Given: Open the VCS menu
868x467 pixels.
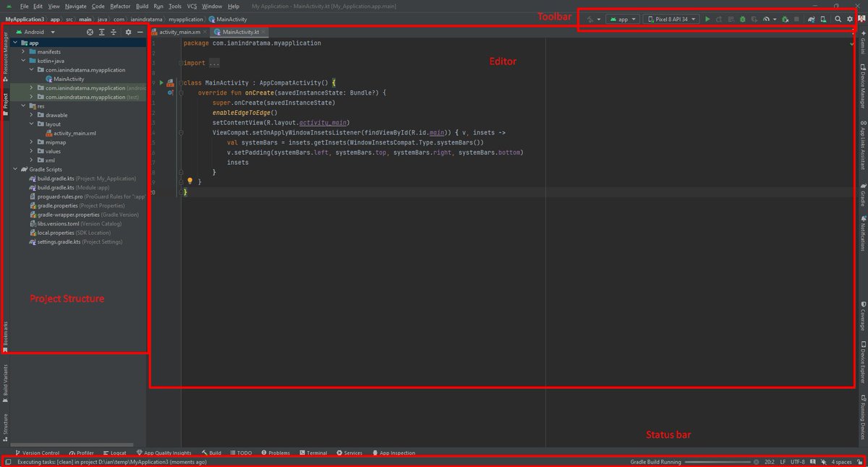Looking at the screenshot, I should [x=192, y=6].
